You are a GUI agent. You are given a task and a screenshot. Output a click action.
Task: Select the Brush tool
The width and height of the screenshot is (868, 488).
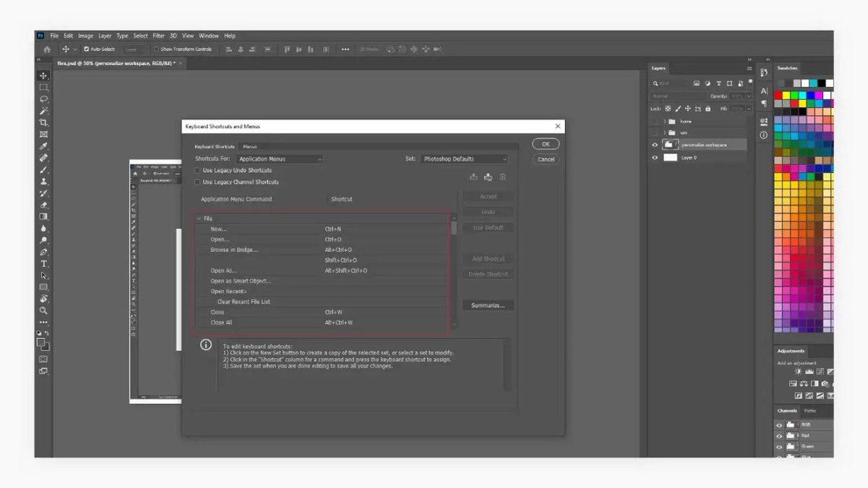pos(43,169)
